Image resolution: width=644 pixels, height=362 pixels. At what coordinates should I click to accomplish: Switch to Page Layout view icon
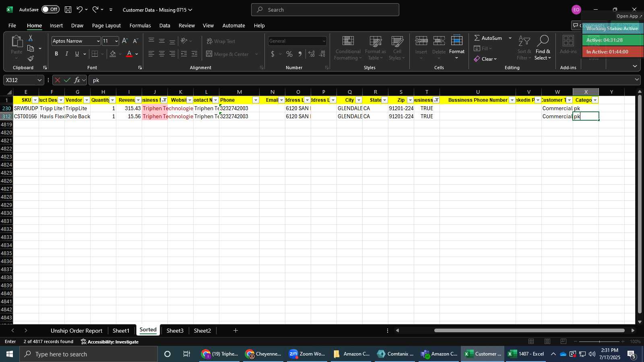[547, 341]
